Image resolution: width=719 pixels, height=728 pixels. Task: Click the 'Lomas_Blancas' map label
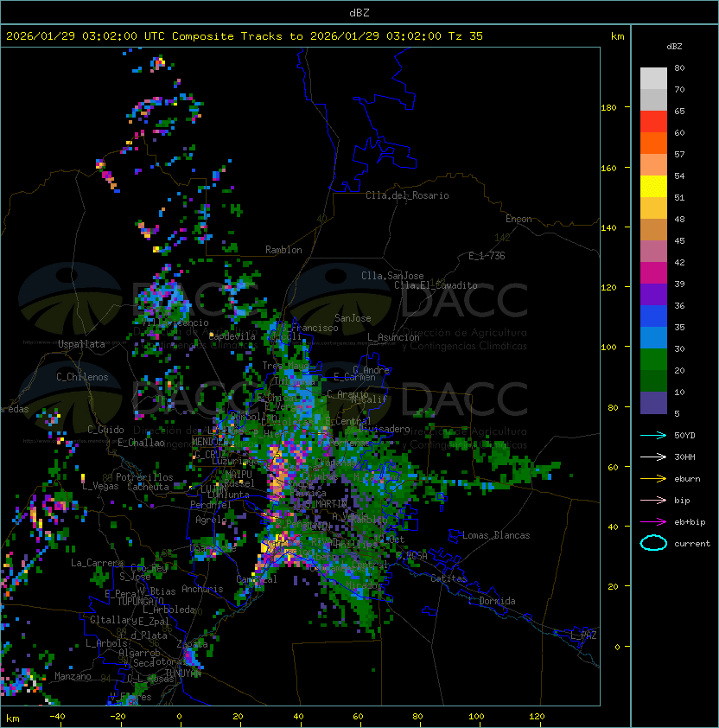[496, 535]
